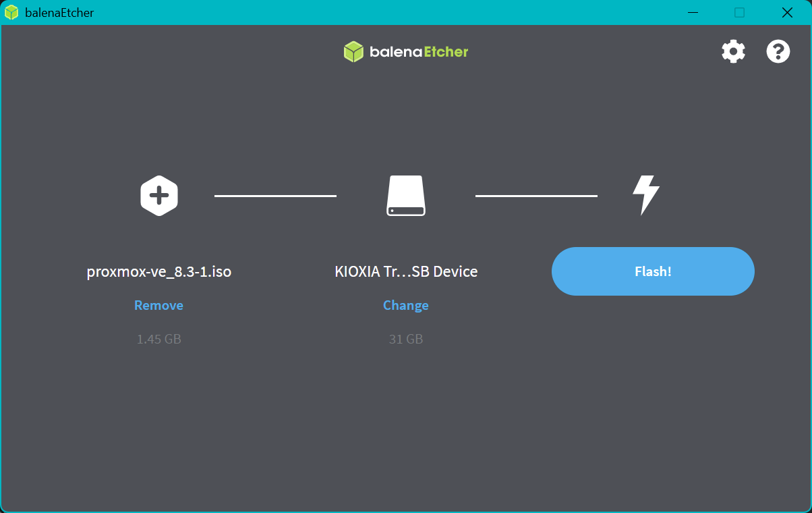Click the lightning bolt flash icon
Image resolution: width=812 pixels, height=513 pixels.
click(645, 196)
